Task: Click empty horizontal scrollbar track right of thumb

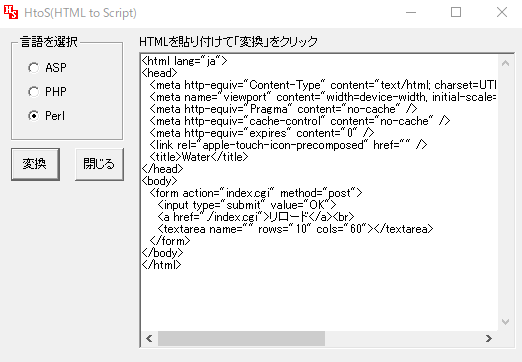Action: point(403,339)
